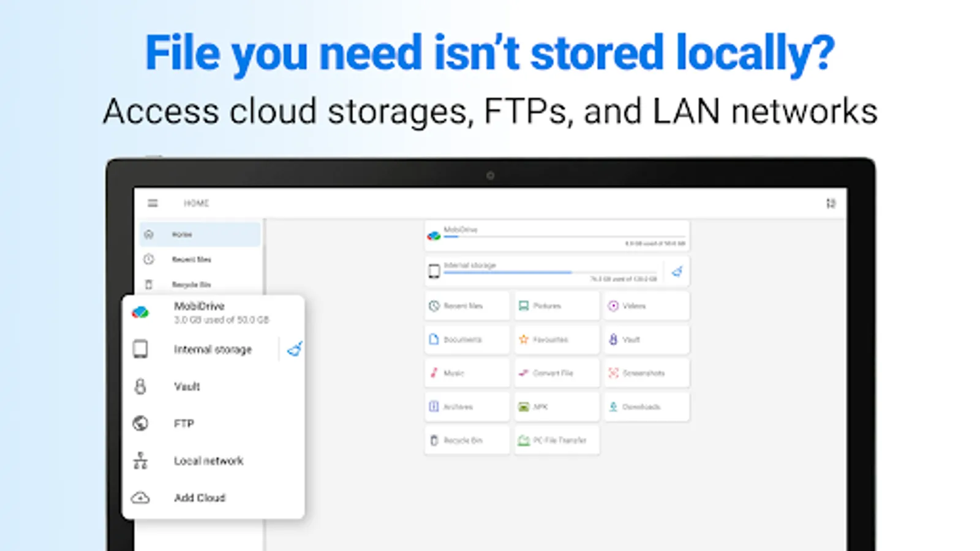Click the text "Access cloud storages, FTPs, and LAN networks"
The height and width of the screenshot is (551, 980).
click(x=490, y=112)
